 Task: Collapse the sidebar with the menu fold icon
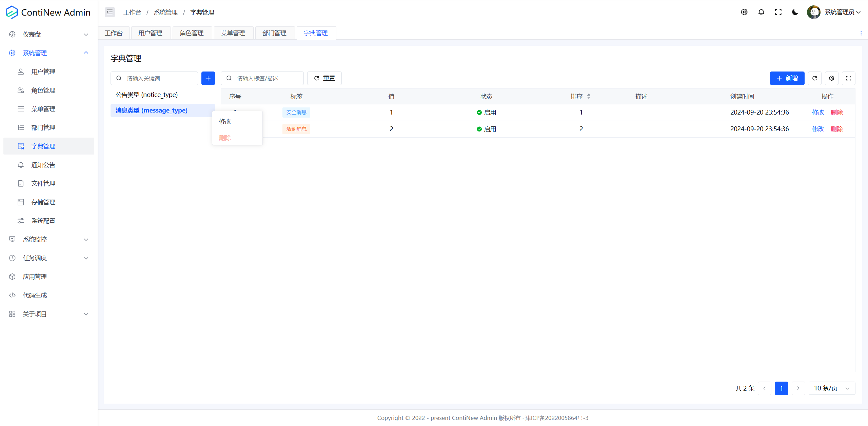(110, 12)
